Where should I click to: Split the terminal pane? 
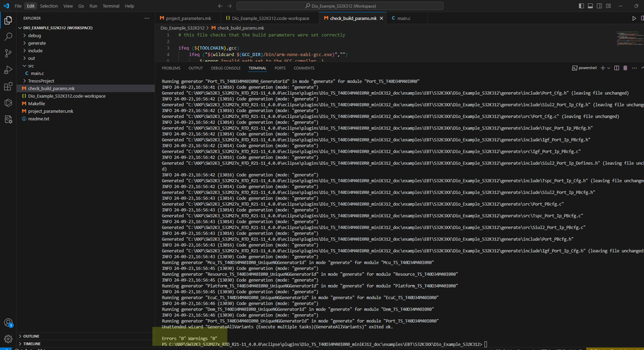pyautogui.click(x=616, y=68)
